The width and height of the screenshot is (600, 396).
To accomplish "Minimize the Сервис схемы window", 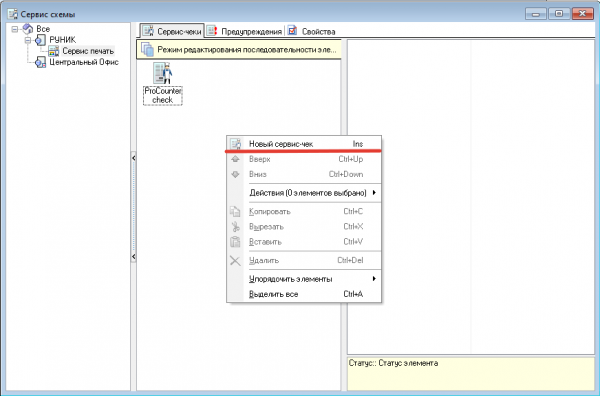I will pos(536,14).
